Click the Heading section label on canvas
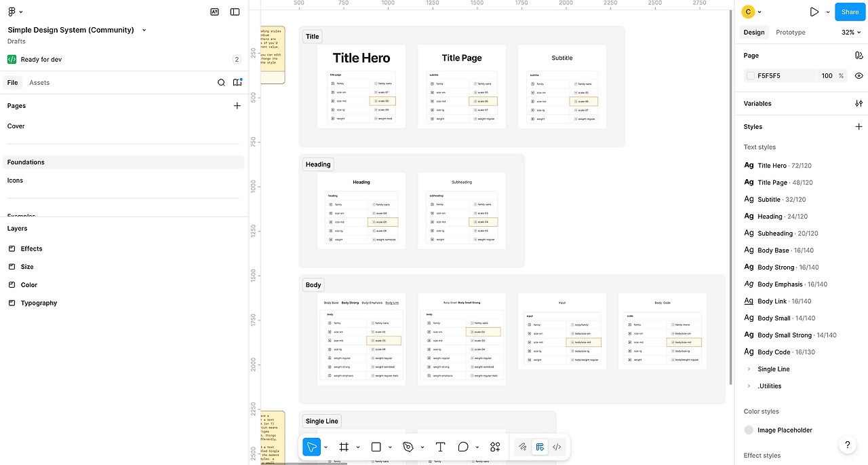Screen dimensions: 868x465 pyautogui.click(x=318, y=164)
